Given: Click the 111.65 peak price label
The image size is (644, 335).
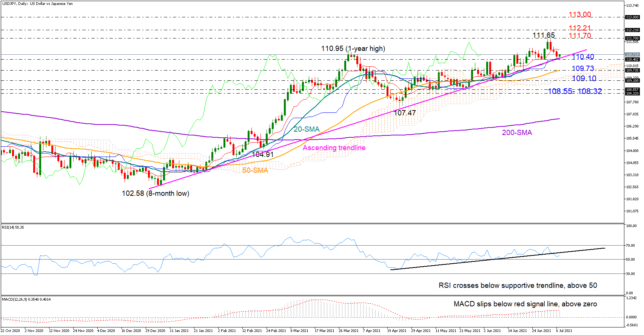Looking at the screenshot, I should click(x=544, y=35).
